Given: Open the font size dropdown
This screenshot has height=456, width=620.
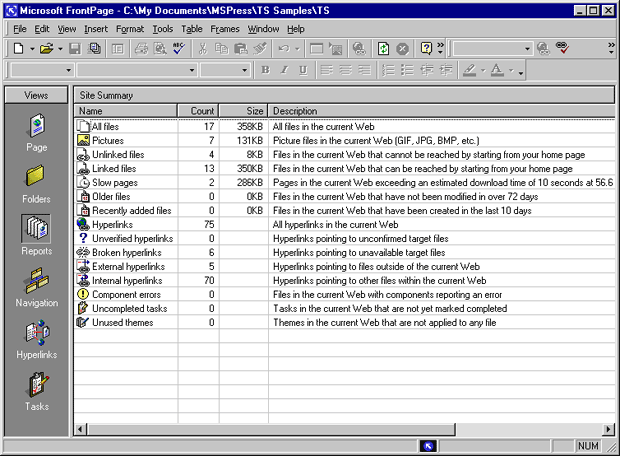Looking at the screenshot, I should coord(244,70).
